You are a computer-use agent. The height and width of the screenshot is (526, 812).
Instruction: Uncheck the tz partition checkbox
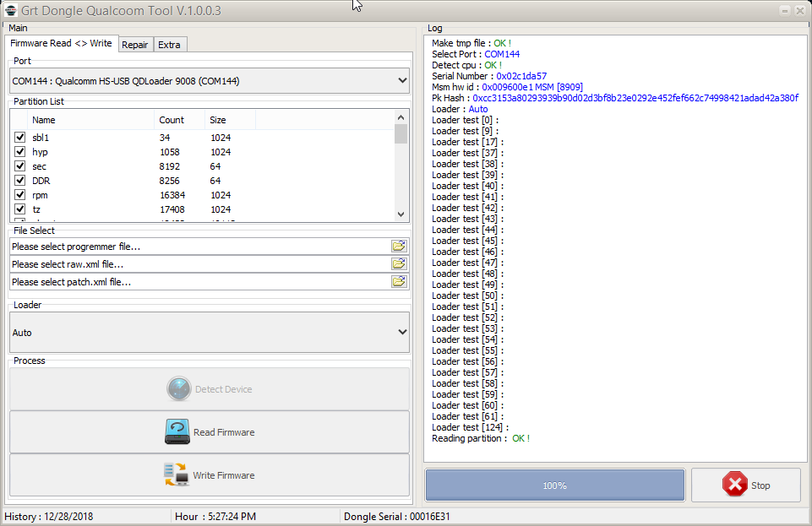(x=19, y=209)
